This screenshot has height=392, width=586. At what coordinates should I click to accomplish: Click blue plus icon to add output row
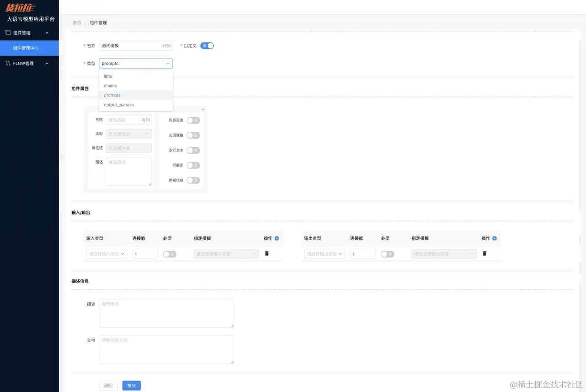[494, 238]
